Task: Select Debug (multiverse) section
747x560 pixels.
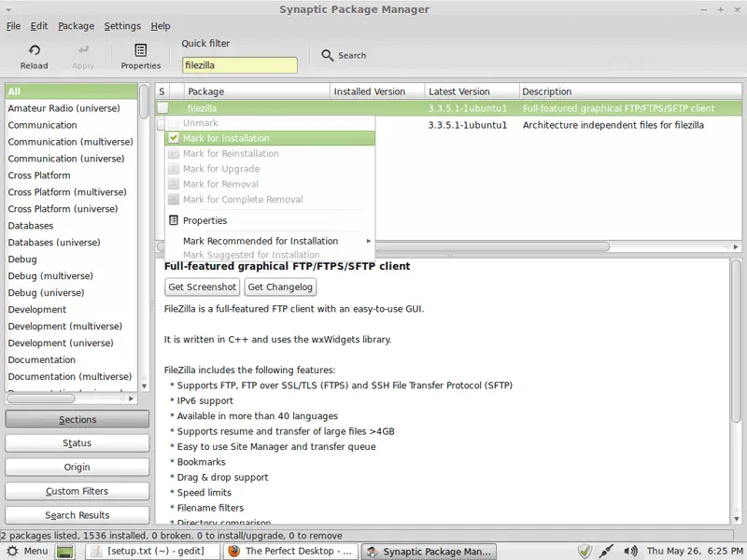Action: [x=72, y=275]
